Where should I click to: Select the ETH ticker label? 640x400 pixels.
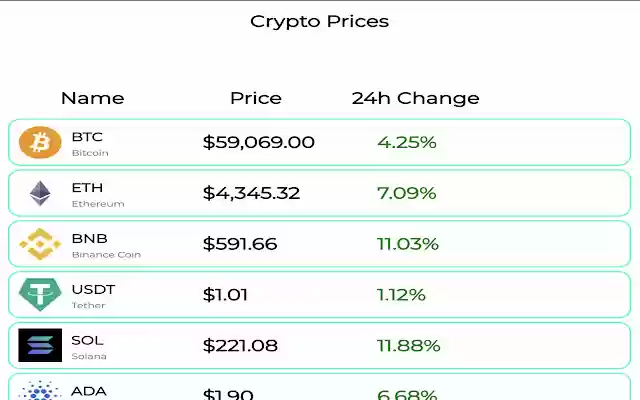coord(87,187)
